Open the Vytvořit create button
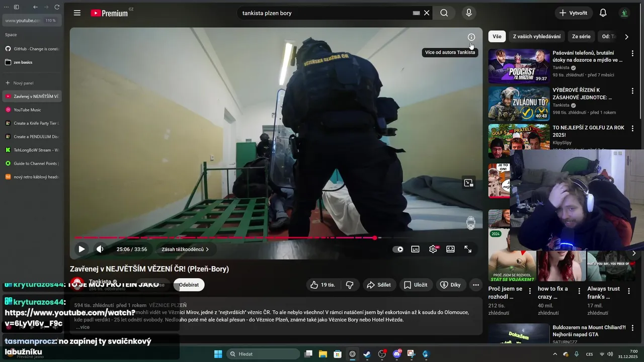Viewport: 644px width, 362px height. pyautogui.click(x=573, y=13)
